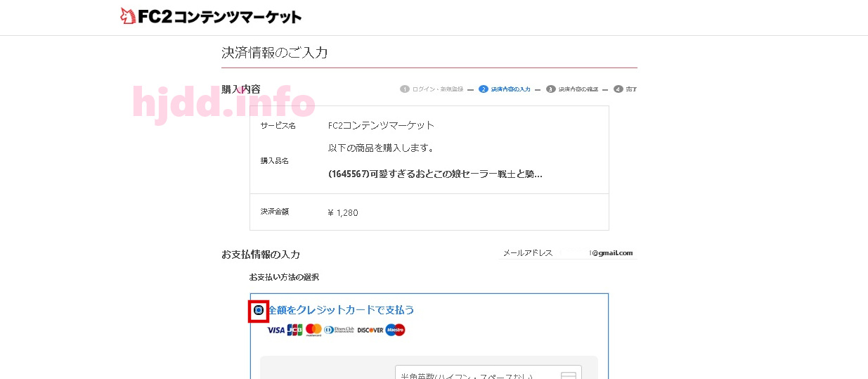Image resolution: width=868 pixels, height=379 pixels.
Task: Click the お支払い方法の選択 label
Action: (x=284, y=277)
